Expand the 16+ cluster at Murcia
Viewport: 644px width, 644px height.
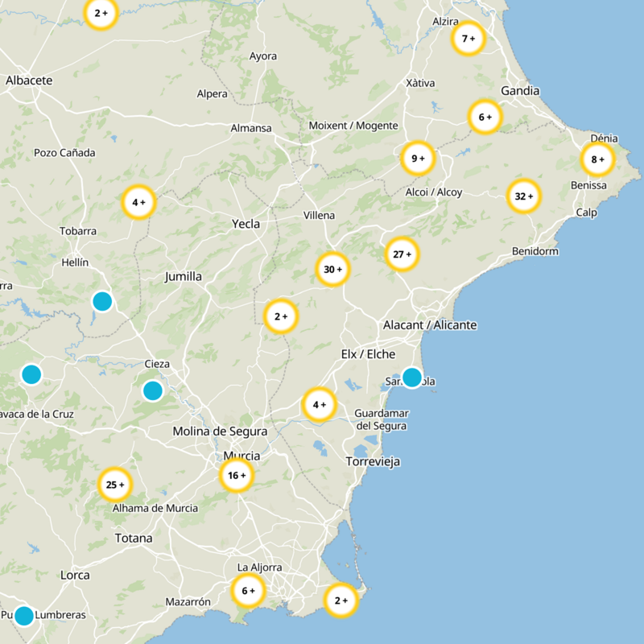point(237,476)
